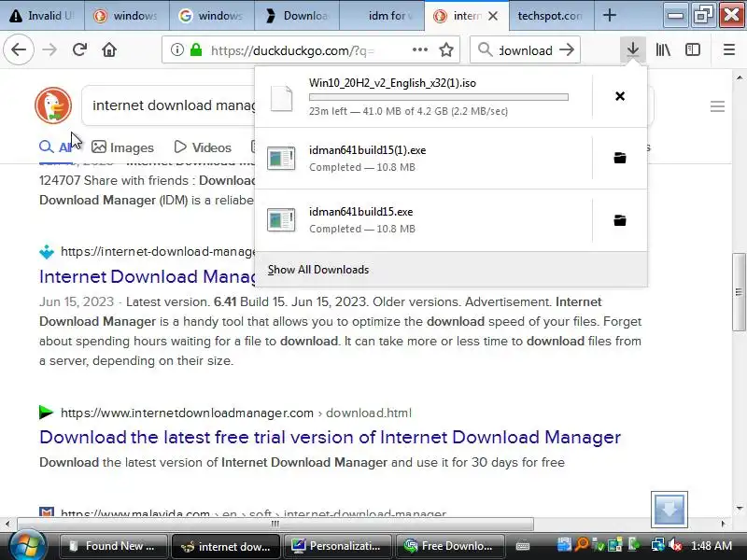Screen dimensions: 747x560
Task: Cancel the Win10 ISO download
Action: click(620, 96)
